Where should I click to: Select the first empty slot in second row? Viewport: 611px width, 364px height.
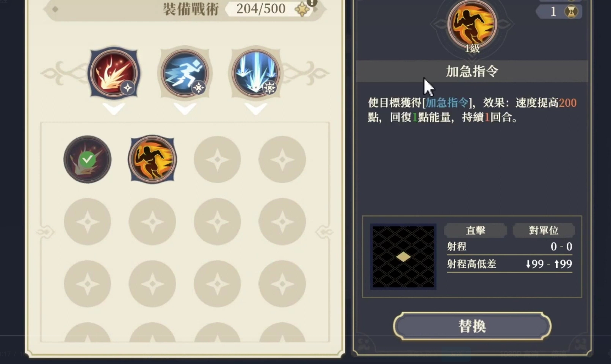[x=87, y=222]
